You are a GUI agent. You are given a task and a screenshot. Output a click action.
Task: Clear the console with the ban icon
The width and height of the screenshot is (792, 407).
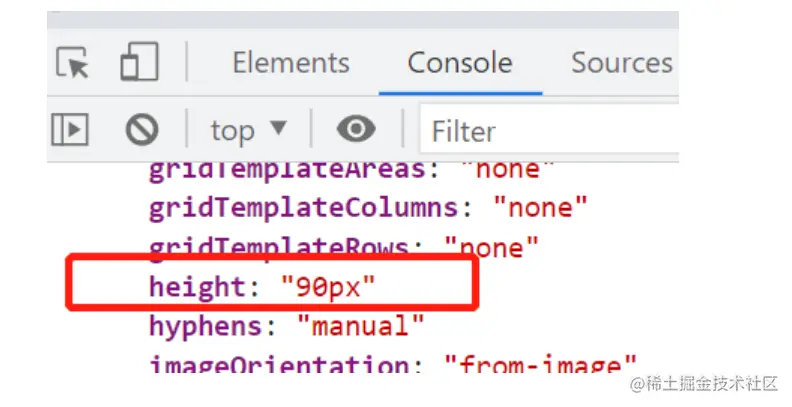point(142,129)
